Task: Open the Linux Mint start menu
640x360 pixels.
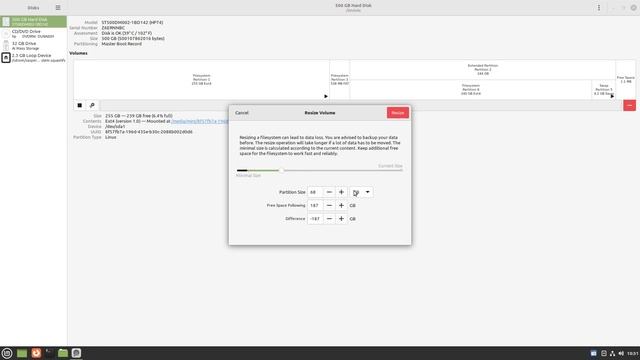Action: 7,353
